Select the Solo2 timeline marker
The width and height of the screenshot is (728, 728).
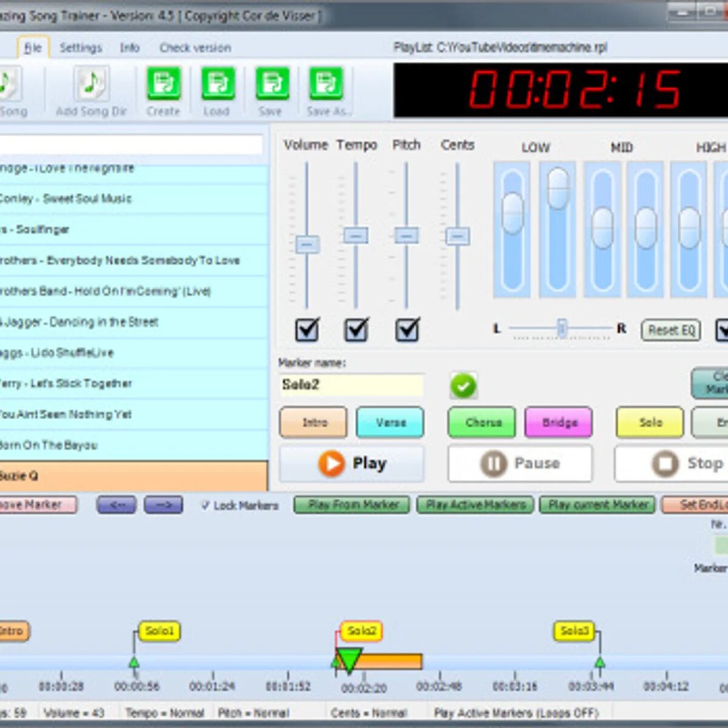point(362,631)
